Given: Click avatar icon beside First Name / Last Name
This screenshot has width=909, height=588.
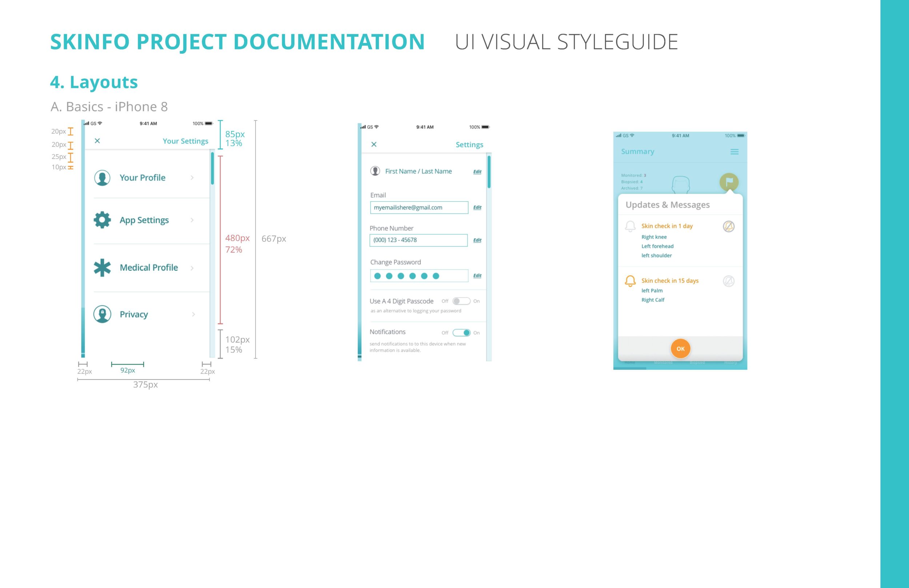Looking at the screenshot, I should [x=375, y=171].
